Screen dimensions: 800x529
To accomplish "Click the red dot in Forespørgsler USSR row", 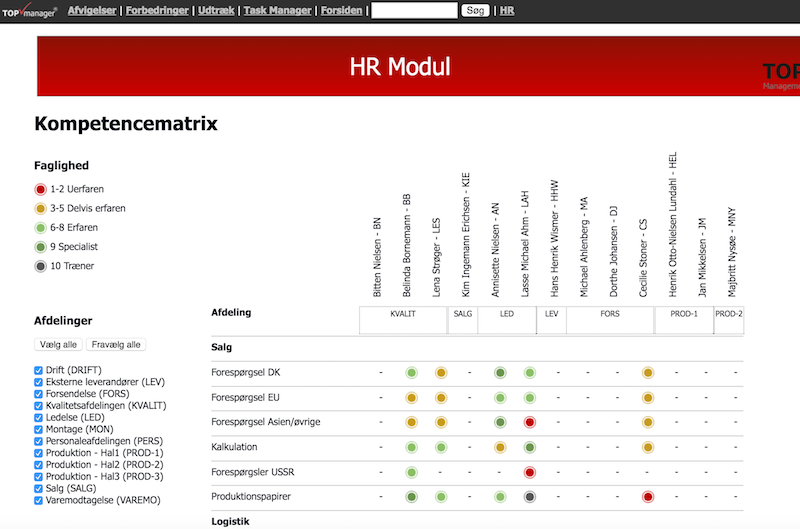I will pos(529,472).
